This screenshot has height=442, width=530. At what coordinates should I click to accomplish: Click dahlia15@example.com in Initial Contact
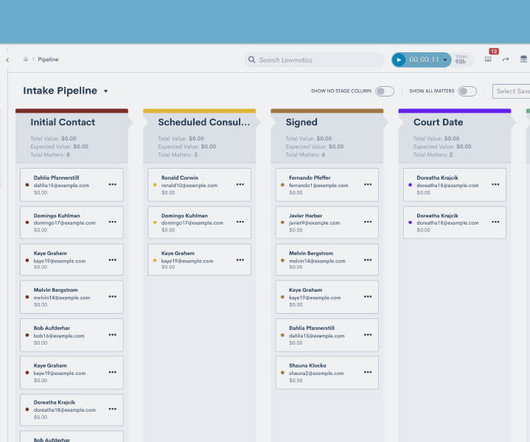(62, 186)
